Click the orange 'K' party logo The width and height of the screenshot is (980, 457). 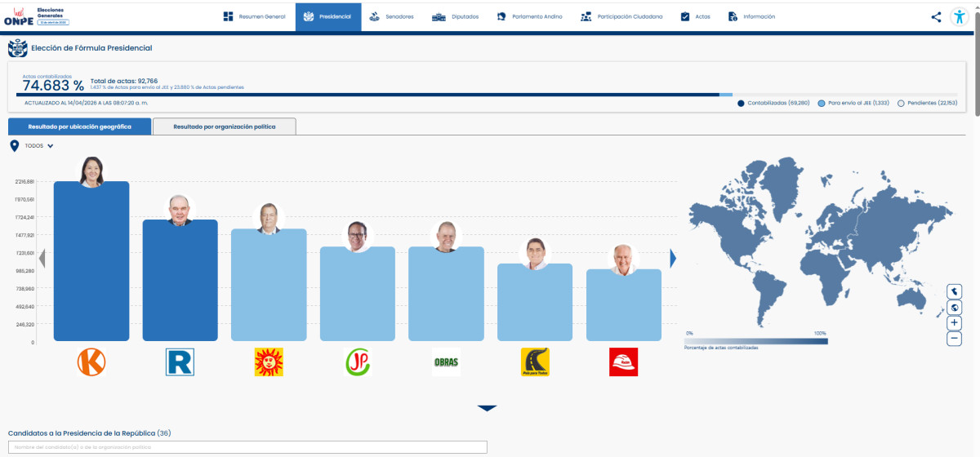pyautogui.click(x=91, y=362)
